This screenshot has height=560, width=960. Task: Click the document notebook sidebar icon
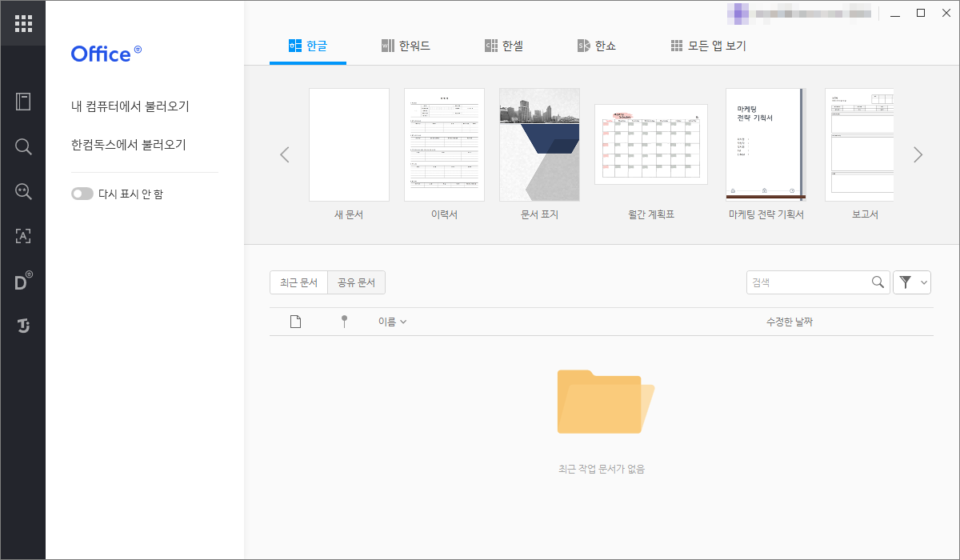23,102
